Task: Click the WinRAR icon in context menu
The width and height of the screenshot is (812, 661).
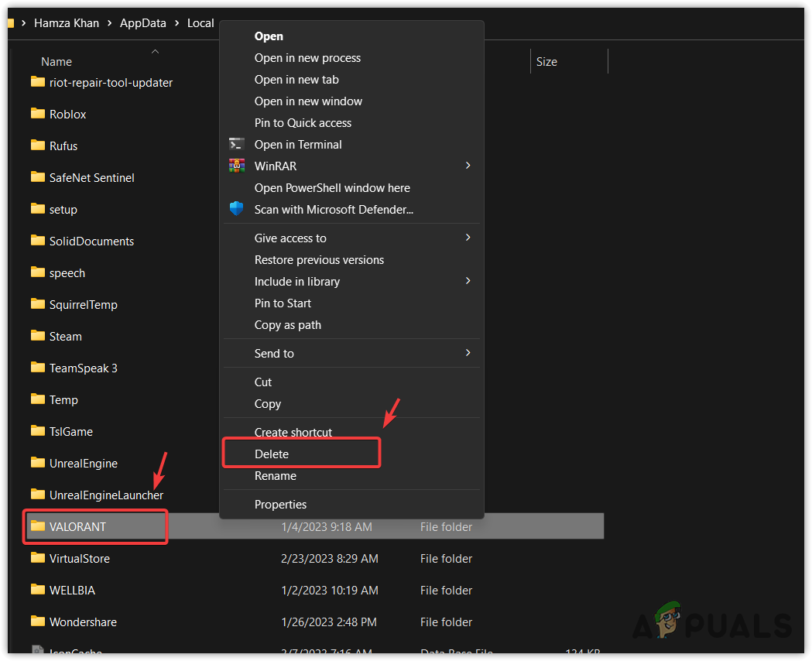Action: point(236,166)
